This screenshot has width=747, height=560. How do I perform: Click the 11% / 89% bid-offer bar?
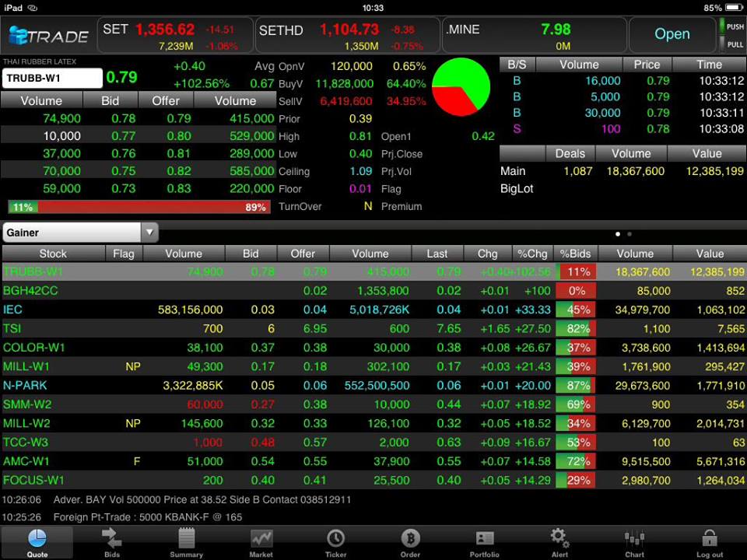(139, 207)
